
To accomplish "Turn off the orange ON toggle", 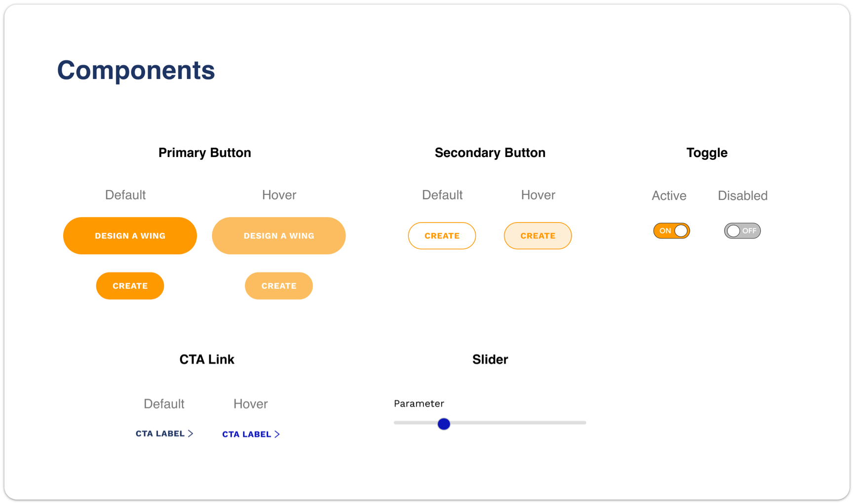I will [671, 231].
